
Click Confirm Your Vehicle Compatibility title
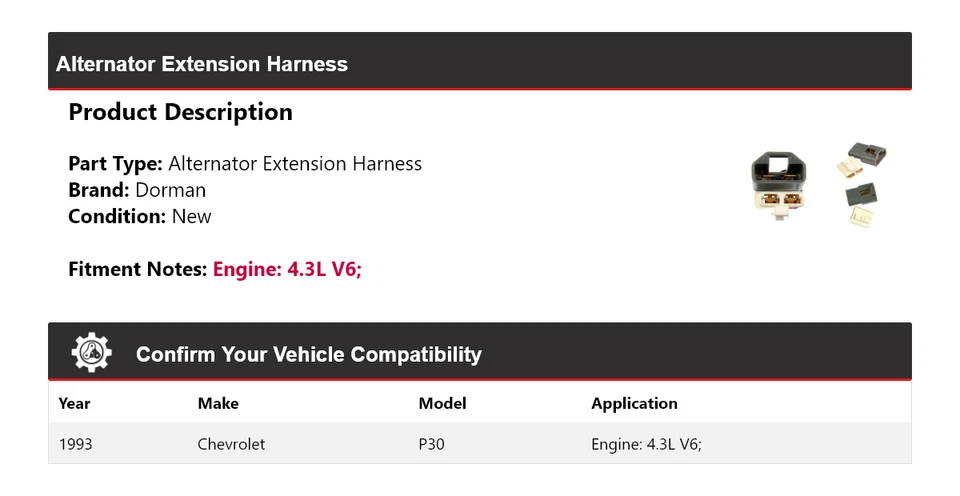click(308, 354)
